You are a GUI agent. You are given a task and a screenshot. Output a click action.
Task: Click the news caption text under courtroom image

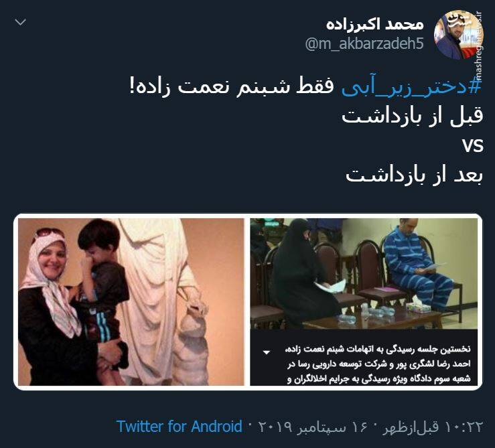point(378,364)
